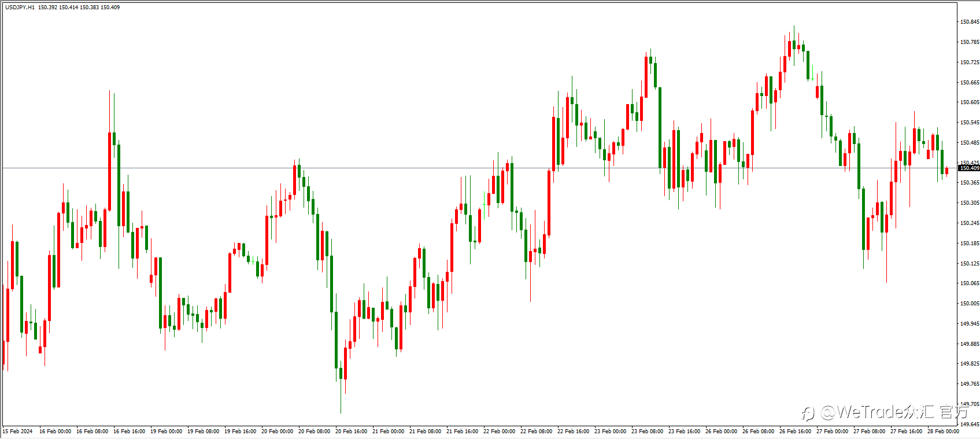Click the 150.365 price axis label

pyautogui.click(x=970, y=183)
